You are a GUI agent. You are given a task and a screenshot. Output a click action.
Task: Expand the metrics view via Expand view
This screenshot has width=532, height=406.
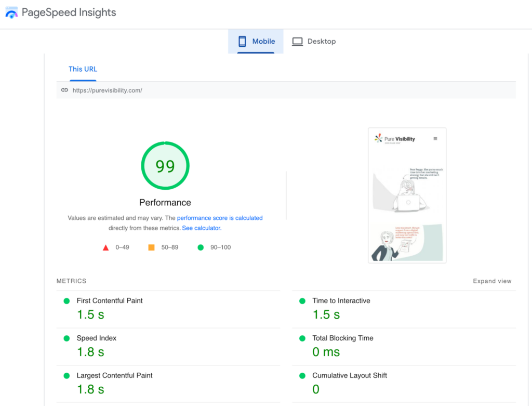pyautogui.click(x=492, y=281)
